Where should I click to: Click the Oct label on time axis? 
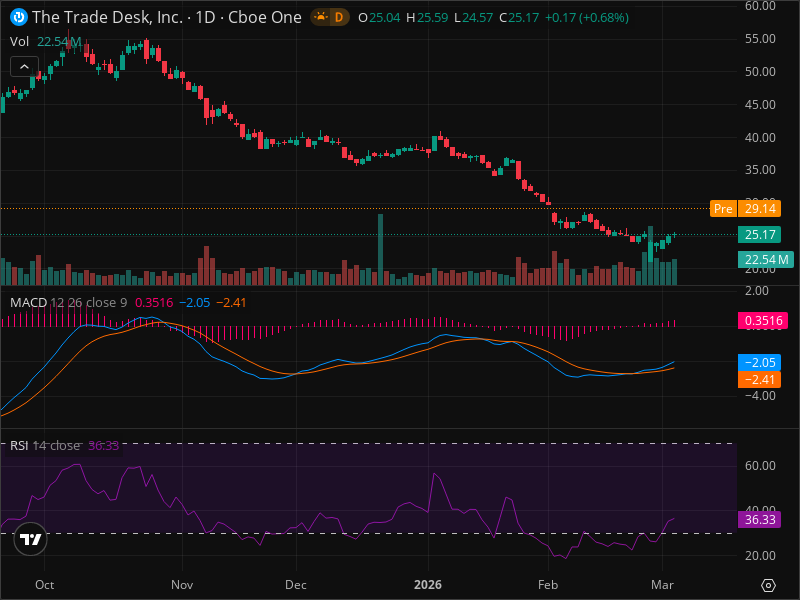pyautogui.click(x=44, y=585)
